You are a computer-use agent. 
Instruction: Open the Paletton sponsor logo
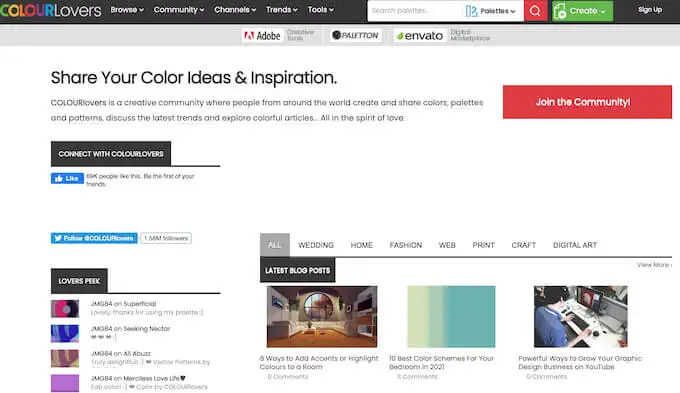tap(355, 36)
